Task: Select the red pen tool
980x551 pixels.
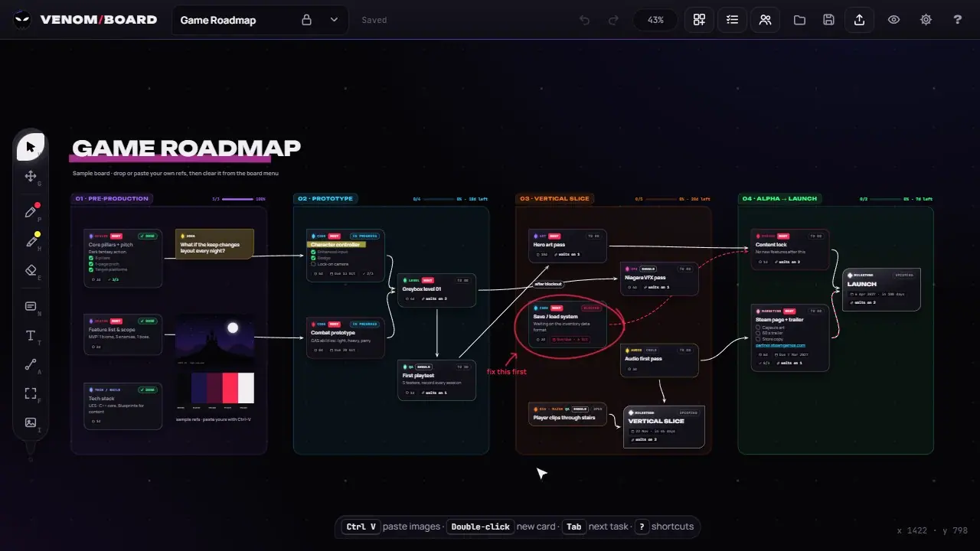Action: click(31, 212)
